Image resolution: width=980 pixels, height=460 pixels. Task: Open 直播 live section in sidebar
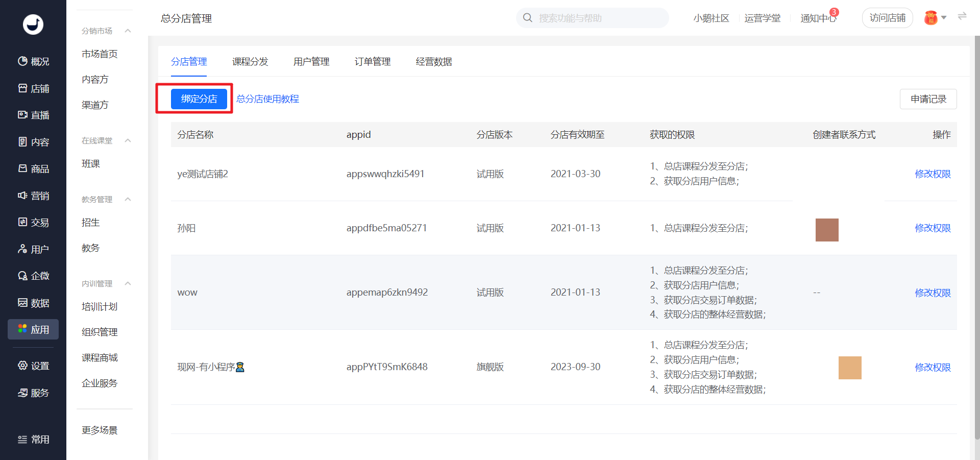(33, 115)
